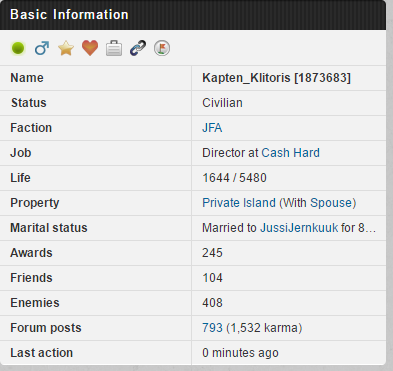Click the Awards count 245
This screenshot has height=371, width=393.
pyautogui.click(x=212, y=253)
